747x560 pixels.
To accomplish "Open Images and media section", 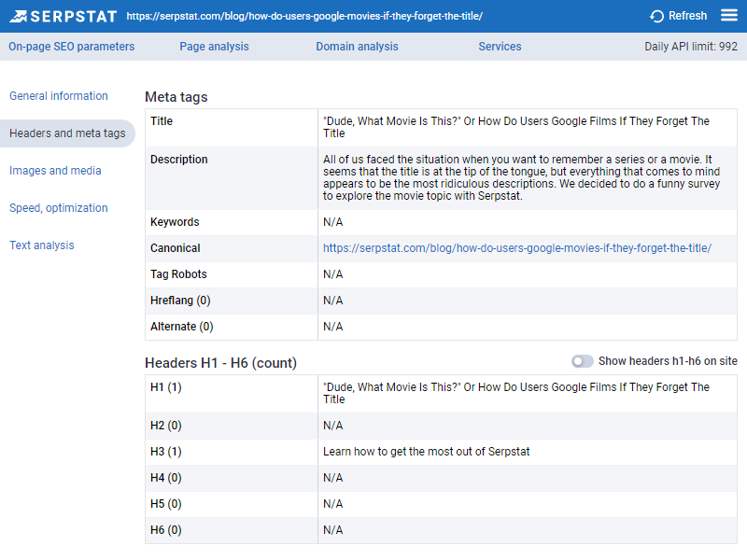I will pyautogui.click(x=55, y=171).
